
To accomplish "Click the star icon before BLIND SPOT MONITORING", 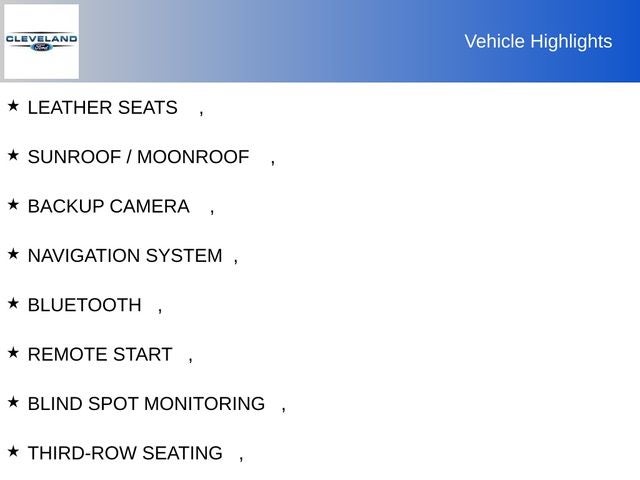I will (x=13, y=402).
